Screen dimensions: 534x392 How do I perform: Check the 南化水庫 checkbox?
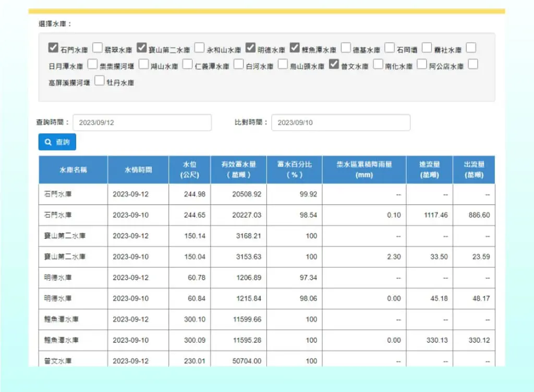378,64
